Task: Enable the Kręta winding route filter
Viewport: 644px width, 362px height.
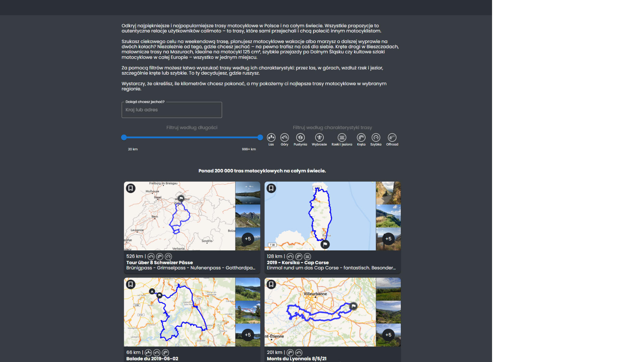Action: (x=361, y=137)
